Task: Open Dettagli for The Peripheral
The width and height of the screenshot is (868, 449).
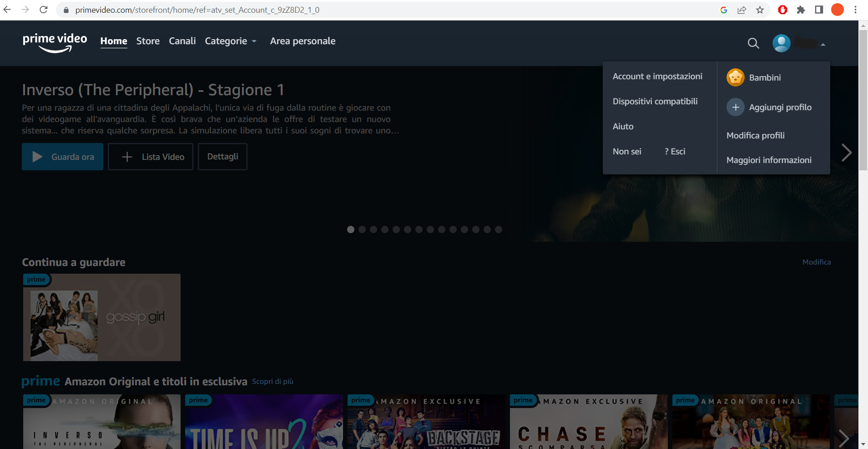Action: point(222,156)
